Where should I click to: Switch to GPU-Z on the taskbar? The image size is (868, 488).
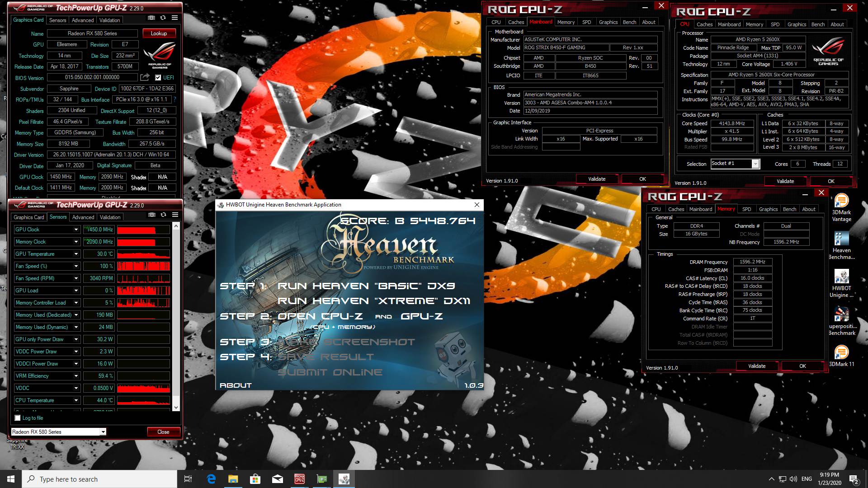pyautogui.click(x=322, y=479)
